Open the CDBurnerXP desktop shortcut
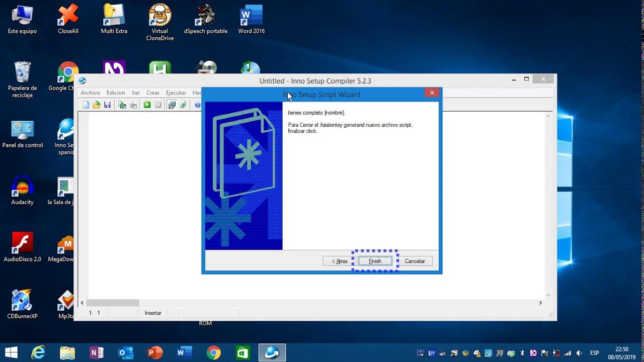This screenshot has height=362, width=644. tap(22, 304)
